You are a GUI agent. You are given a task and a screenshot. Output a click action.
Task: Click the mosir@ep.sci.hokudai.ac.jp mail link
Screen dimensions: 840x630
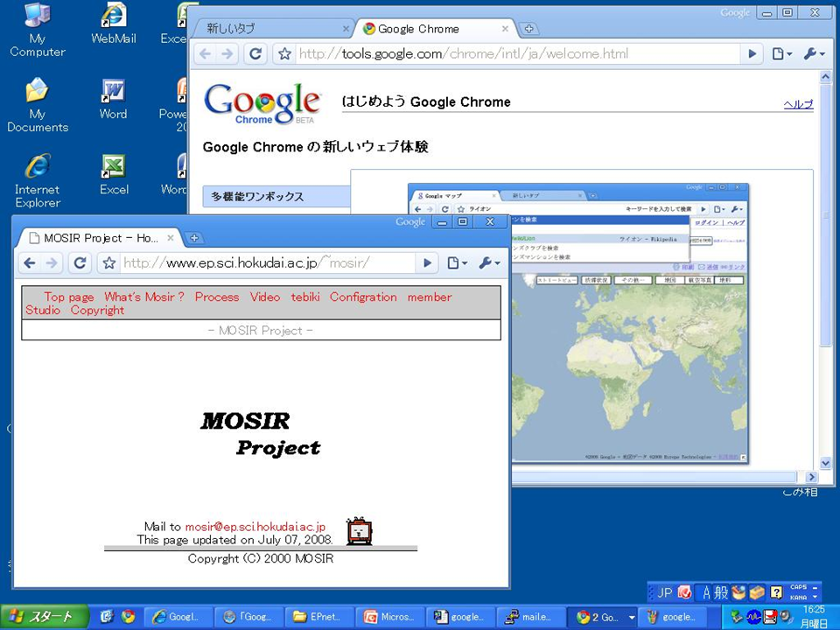click(x=255, y=527)
